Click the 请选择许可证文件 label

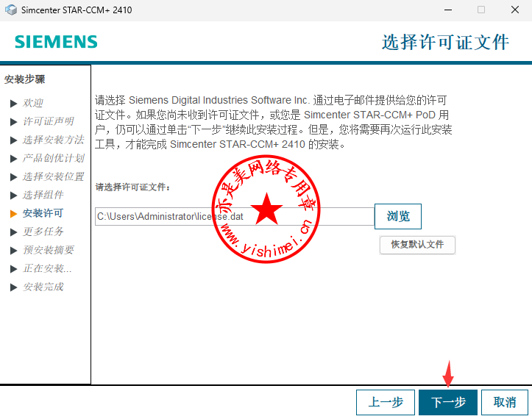(x=132, y=187)
